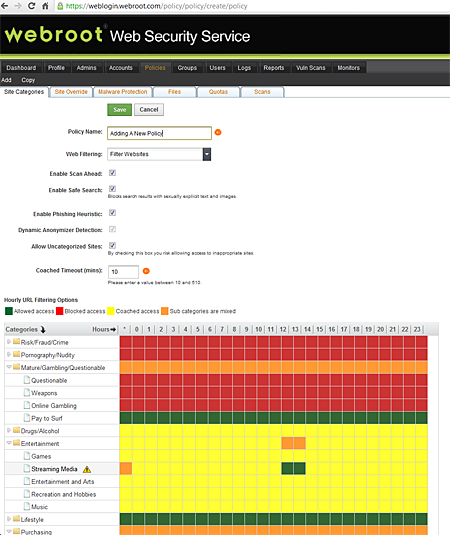The width and height of the screenshot is (450, 535).
Task: Click the Categories down arrow icon
Action: [43, 330]
